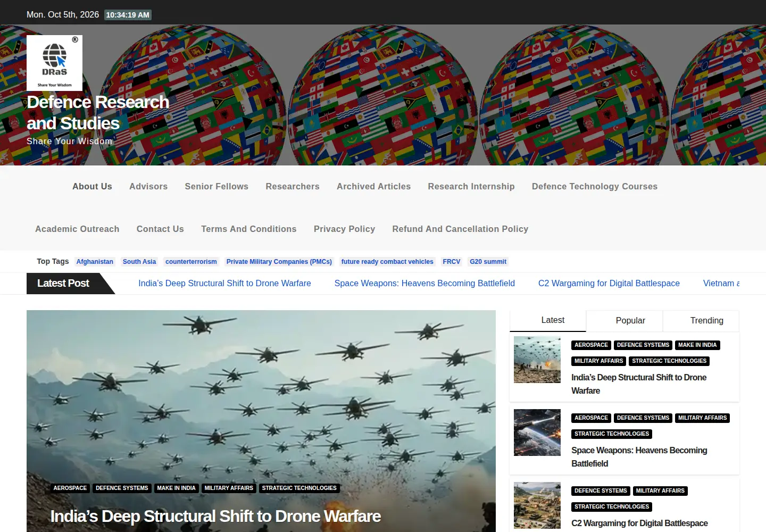This screenshot has width=766, height=532.
Task: Click AEROSPACE tag on drone sidebar post
Action: tap(591, 345)
